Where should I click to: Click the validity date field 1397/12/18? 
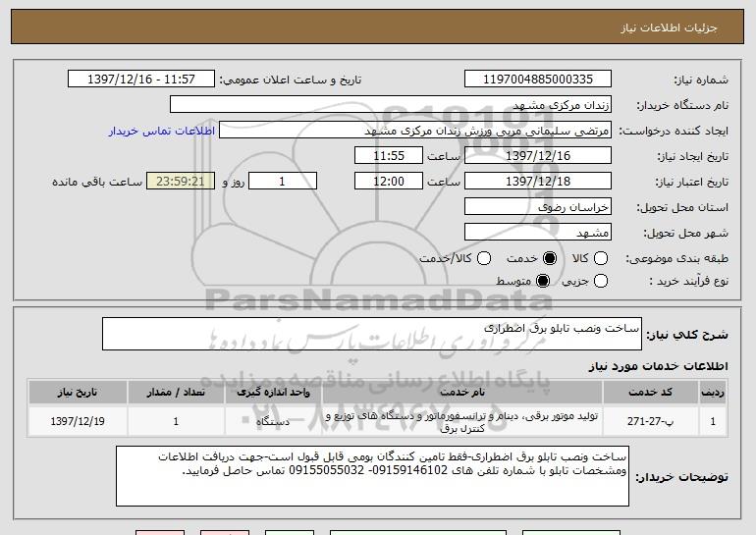click(x=538, y=182)
